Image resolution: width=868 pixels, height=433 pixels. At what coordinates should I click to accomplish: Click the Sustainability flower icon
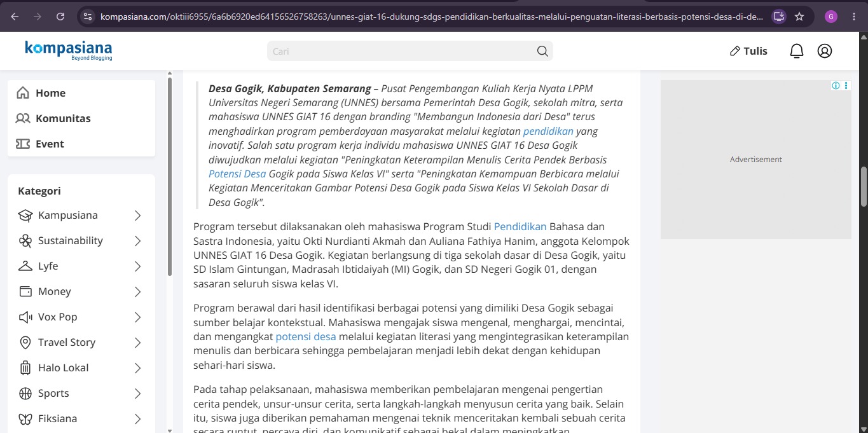tap(25, 241)
